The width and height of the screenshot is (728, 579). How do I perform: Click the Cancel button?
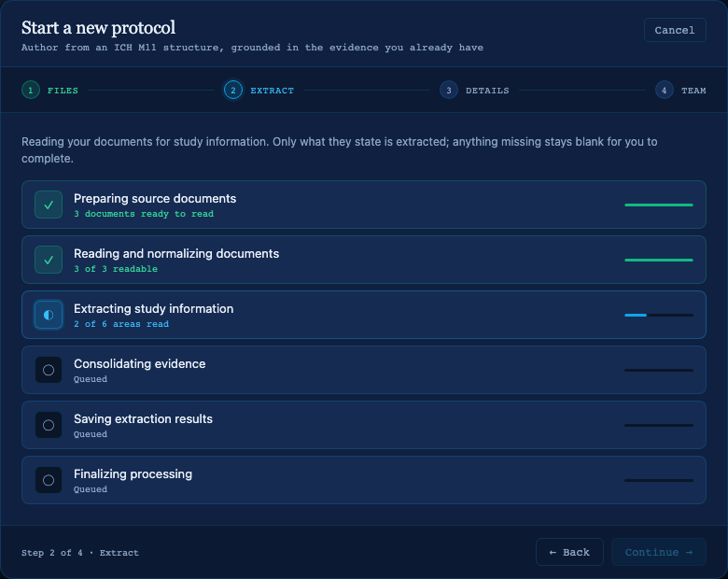675,30
